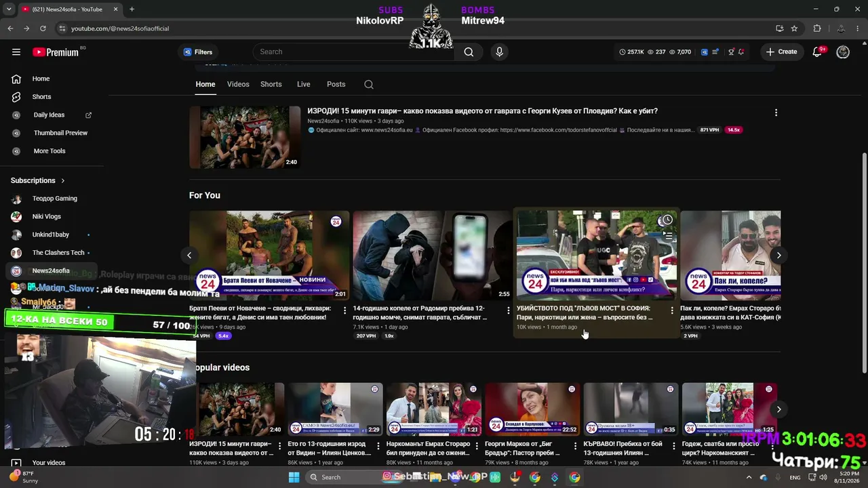Click the address bar URL
The height and width of the screenshot is (488, 868).
click(120, 28)
